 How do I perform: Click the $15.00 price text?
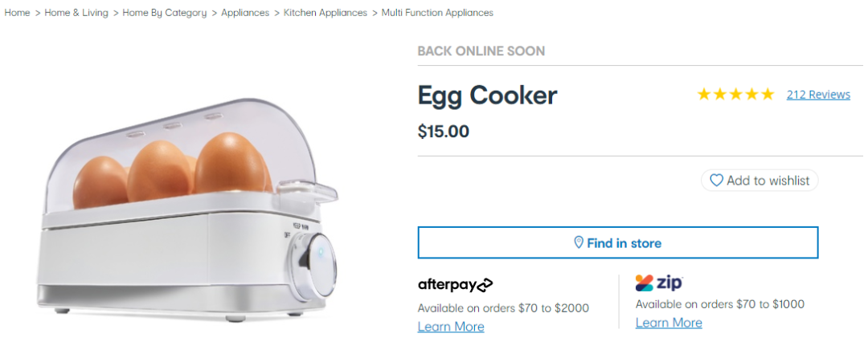point(444,132)
